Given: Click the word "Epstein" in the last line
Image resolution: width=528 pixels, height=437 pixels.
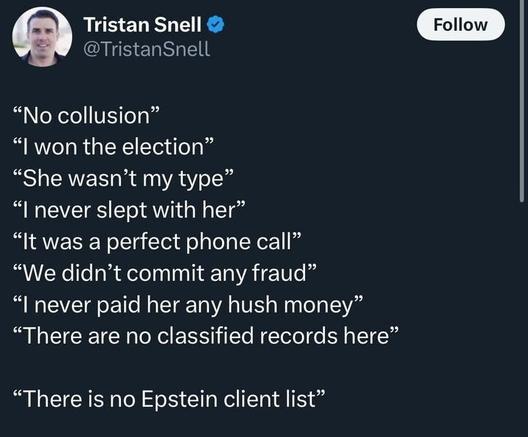Looking at the screenshot, I should (x=179, y=400).
